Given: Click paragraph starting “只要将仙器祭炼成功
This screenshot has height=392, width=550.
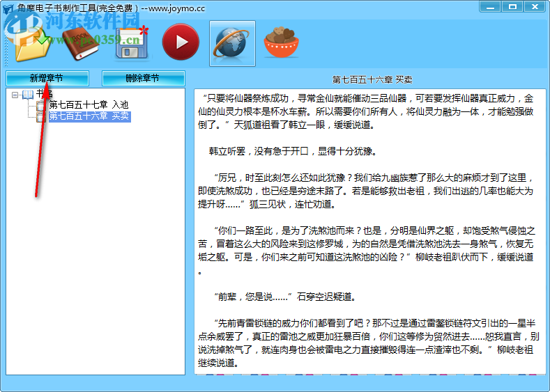Looking at the screenshot, I should (x=365, y=111).
